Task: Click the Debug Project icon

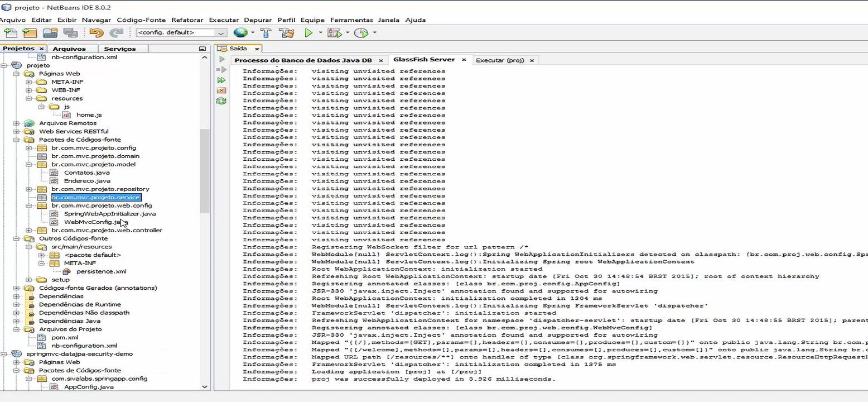Action: click(x=335, y=33)
